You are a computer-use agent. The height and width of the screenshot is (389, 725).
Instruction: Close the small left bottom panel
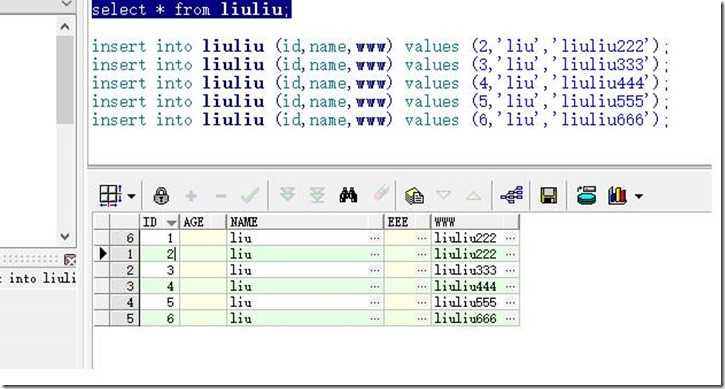(x=70, y=260)
